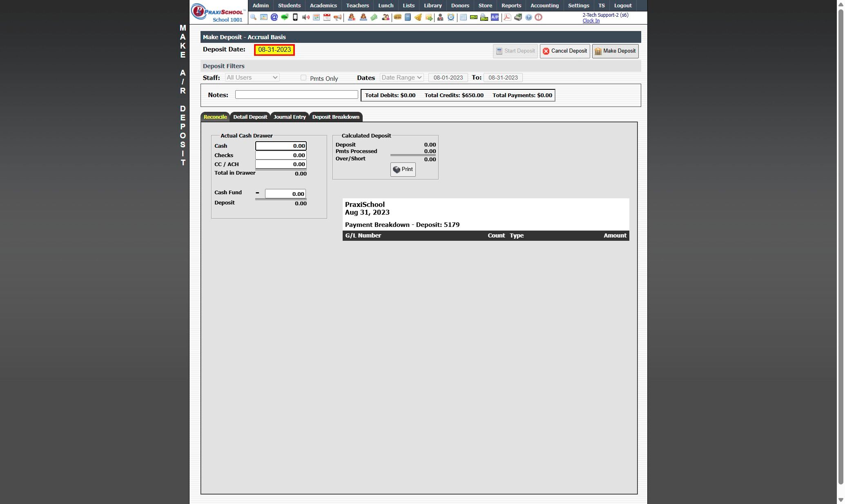This screenshot has height=504, width=845.
Task: Open the email @ icon
Action: (x=274, y=17)
